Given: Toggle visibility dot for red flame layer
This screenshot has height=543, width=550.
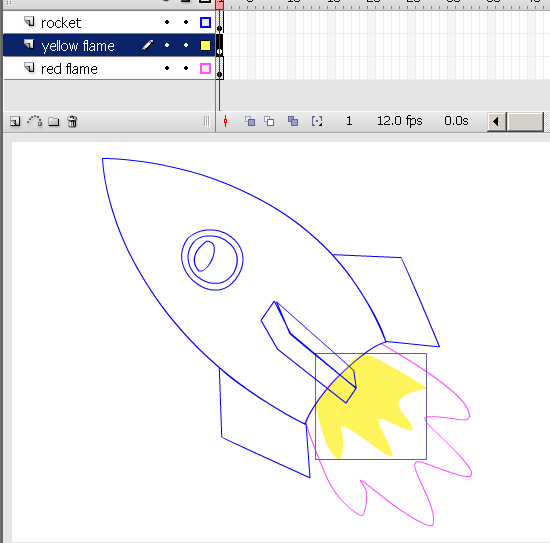Looking at the screenshot, I should (x=167, y=68).
